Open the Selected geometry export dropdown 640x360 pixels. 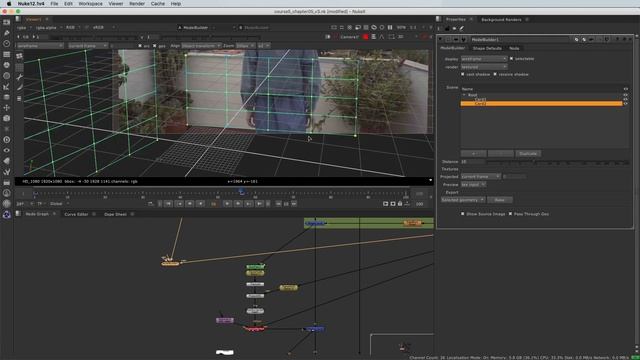click(463, 200)
